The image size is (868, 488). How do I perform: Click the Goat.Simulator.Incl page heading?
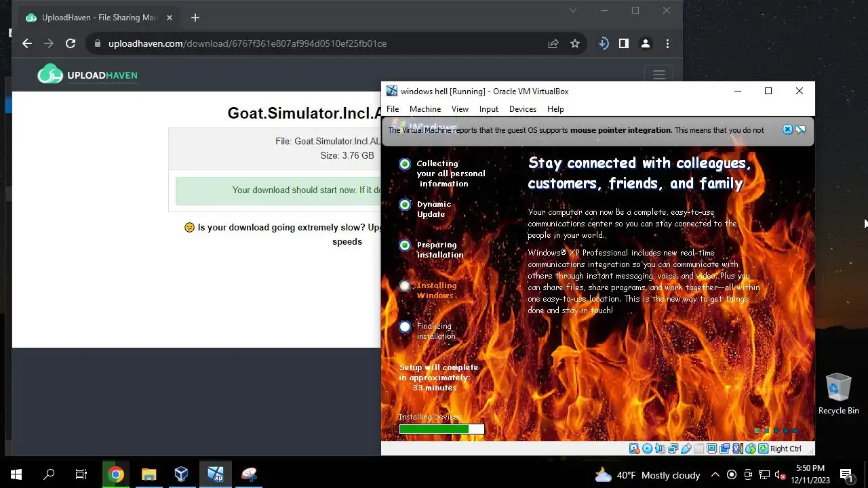pos(304,113)
